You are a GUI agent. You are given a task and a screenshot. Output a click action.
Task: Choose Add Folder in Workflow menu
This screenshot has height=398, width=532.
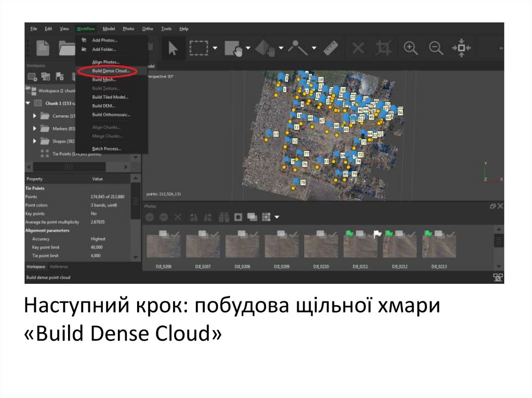104,49
